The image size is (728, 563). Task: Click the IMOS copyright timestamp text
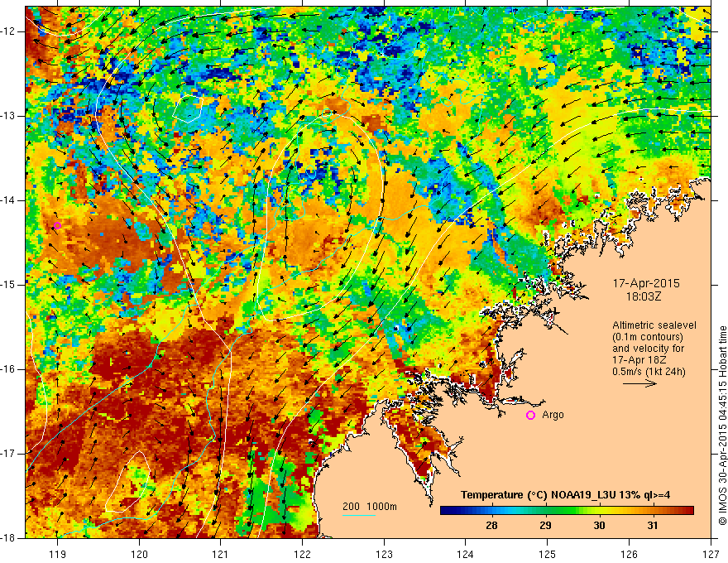point(722,426)
